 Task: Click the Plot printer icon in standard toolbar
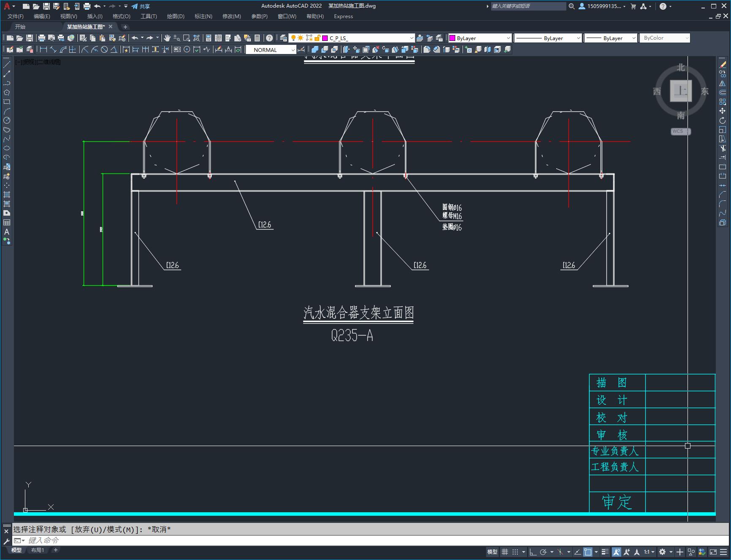pyautogui.click(x=42, y=38)
